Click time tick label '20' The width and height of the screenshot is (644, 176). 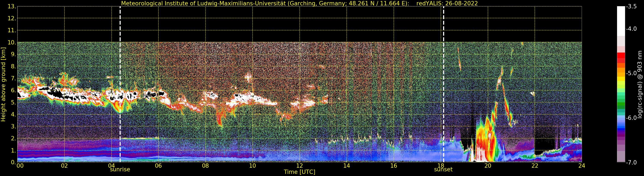(x=488, y=166)
